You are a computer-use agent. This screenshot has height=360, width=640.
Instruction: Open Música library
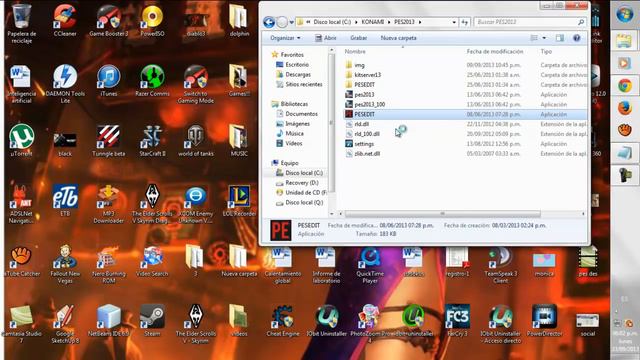pyautogui.click(x=290, y=133)
